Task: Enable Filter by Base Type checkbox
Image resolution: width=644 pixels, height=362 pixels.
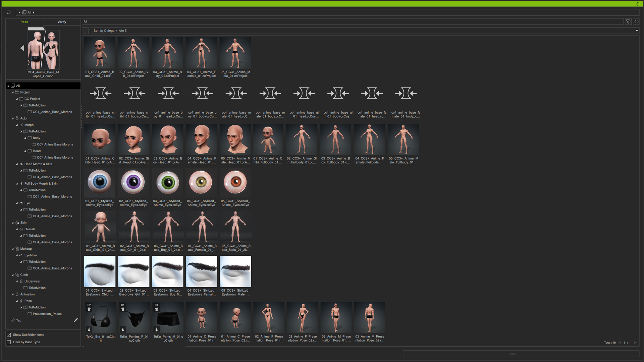Action: (x=9, y=342)
